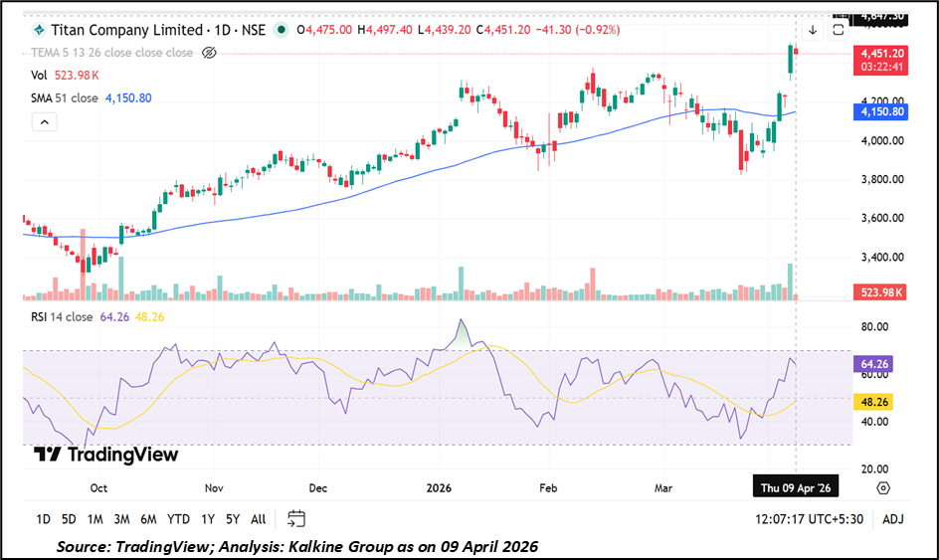
Task: Collapse the indicator legend chevron
Action: click(x=44, y=121)
